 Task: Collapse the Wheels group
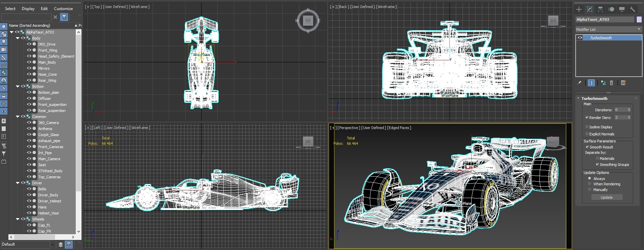pyautogui.click(x=18, y=219)
